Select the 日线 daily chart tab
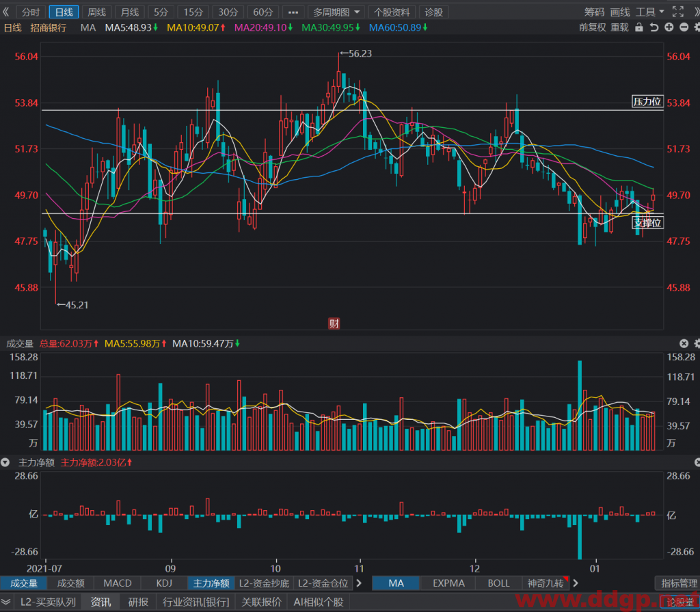The image size is (700, 612). pos(64,12)
